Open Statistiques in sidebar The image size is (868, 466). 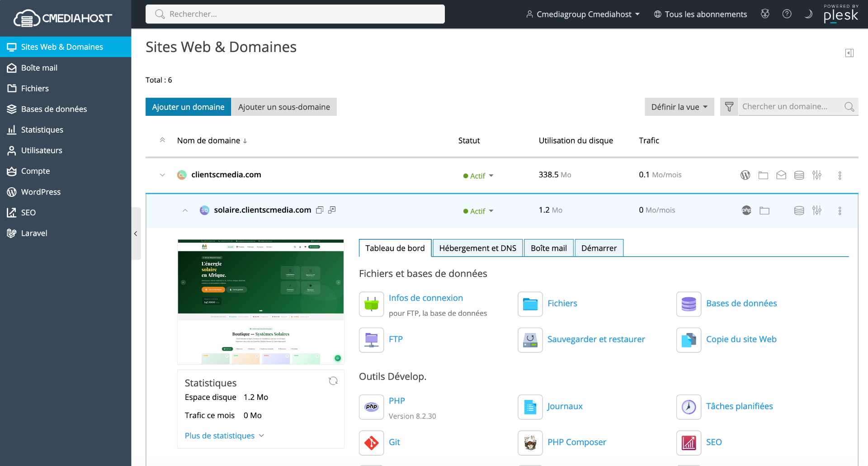pos(66,130)
